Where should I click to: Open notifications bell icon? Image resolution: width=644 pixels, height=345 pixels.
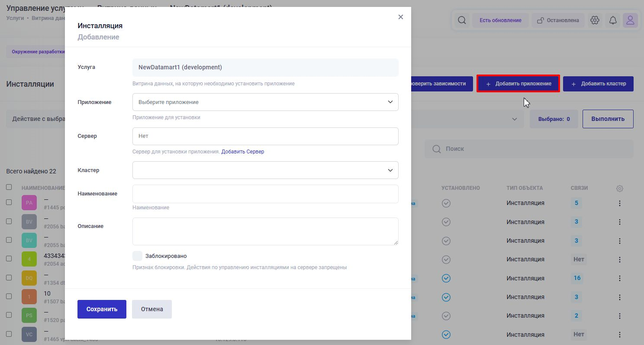[613, 20]
